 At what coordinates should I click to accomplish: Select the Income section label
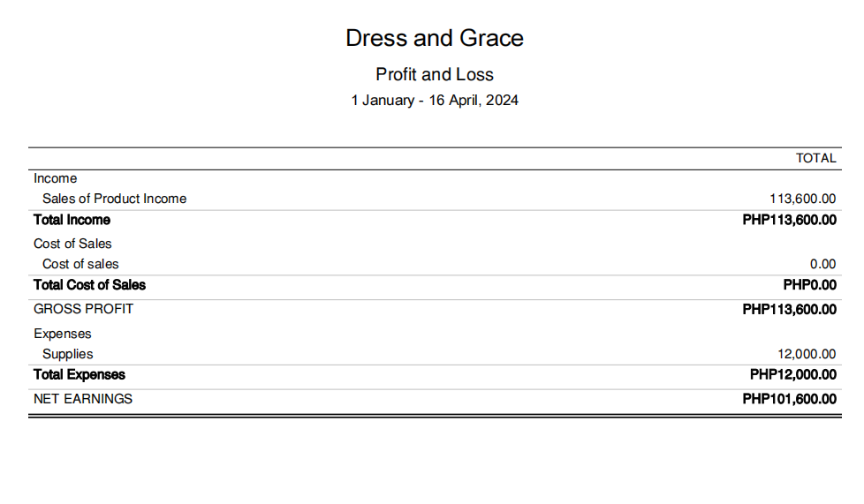55,178
